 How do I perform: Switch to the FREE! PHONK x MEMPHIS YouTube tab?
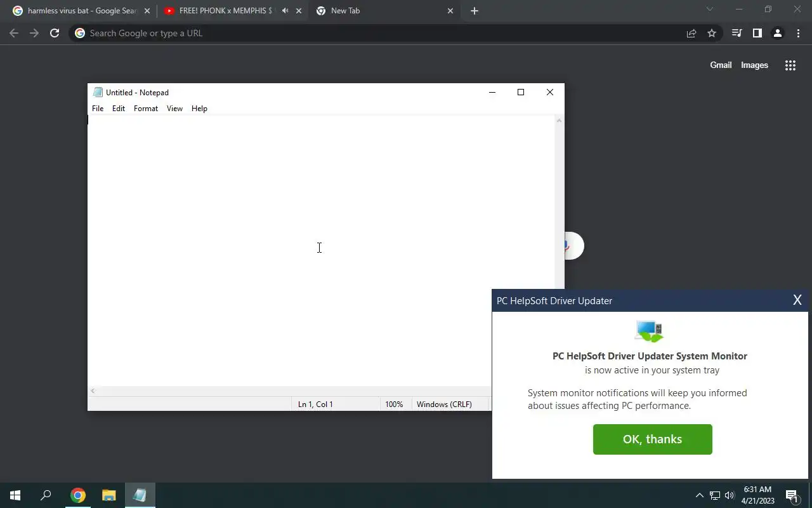[x=232, y=11]
